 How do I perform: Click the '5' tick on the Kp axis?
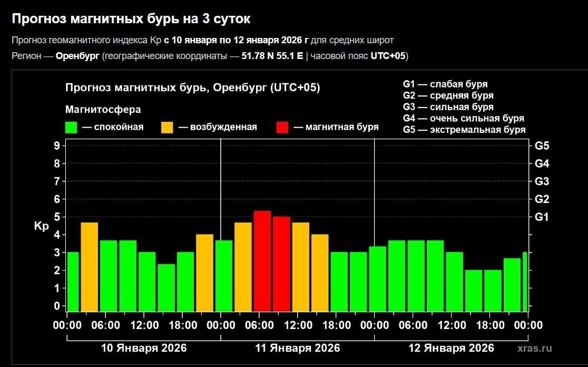point(57,217)
